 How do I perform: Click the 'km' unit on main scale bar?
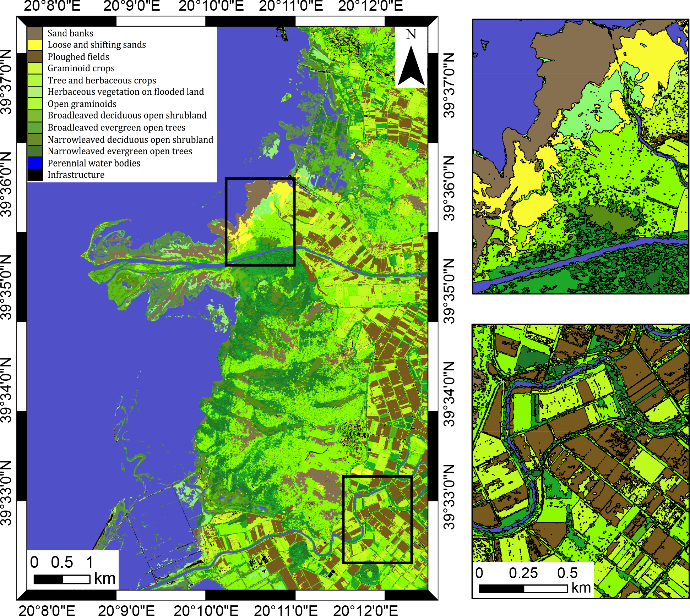pos(105,579)
